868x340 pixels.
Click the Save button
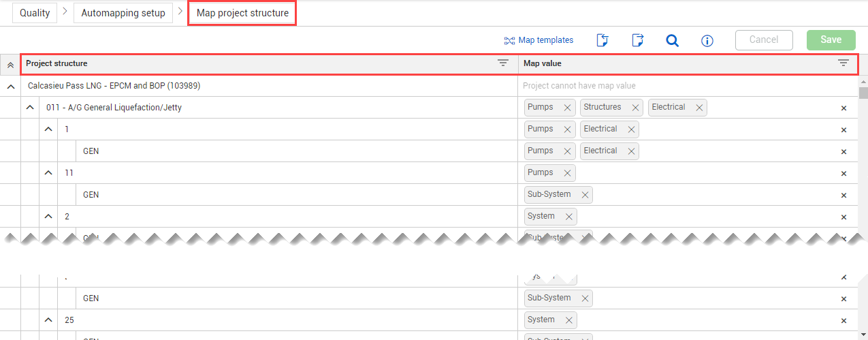(831, 40)
